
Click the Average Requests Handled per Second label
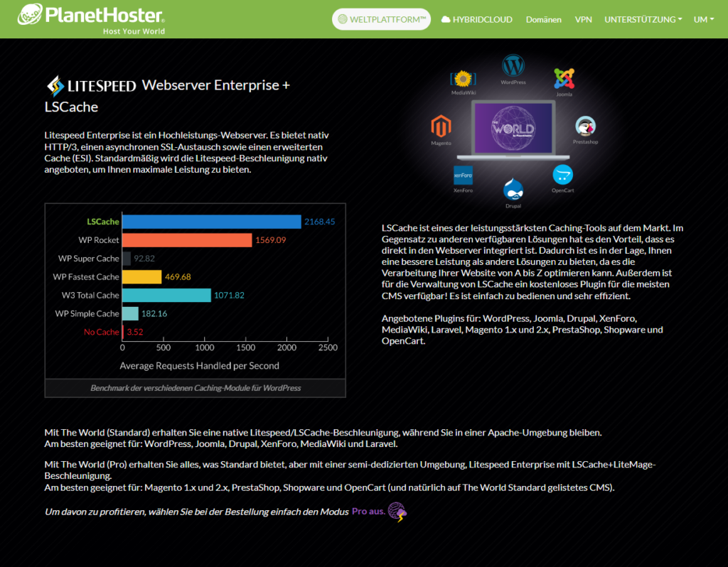click(x=200, y=366)
